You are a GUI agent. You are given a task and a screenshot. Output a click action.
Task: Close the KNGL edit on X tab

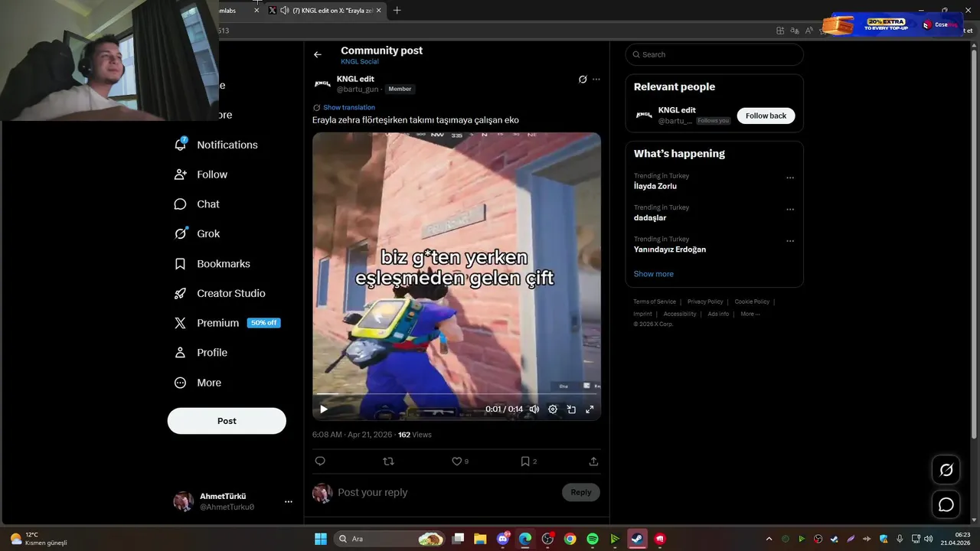(x=378, y=10)
